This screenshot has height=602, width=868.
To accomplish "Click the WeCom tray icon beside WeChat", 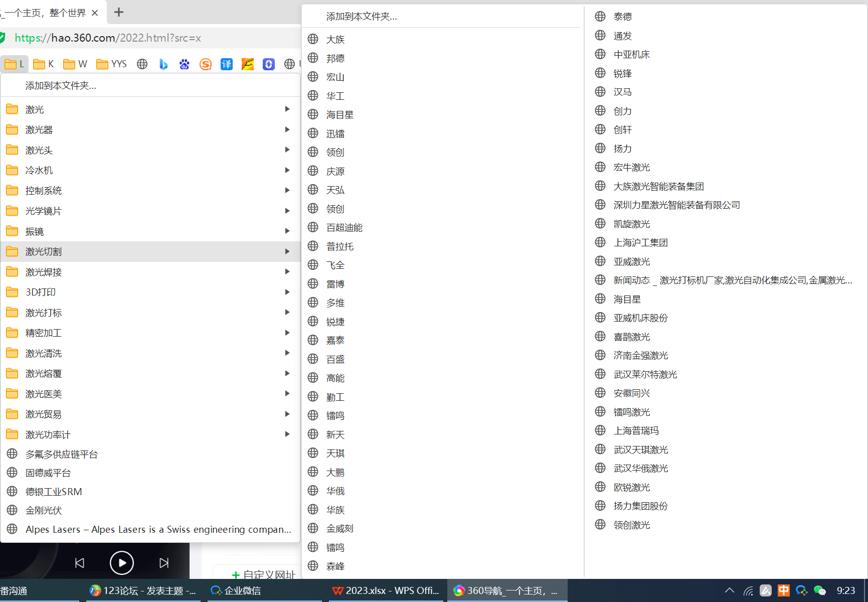I will click(x=802, y=590).
